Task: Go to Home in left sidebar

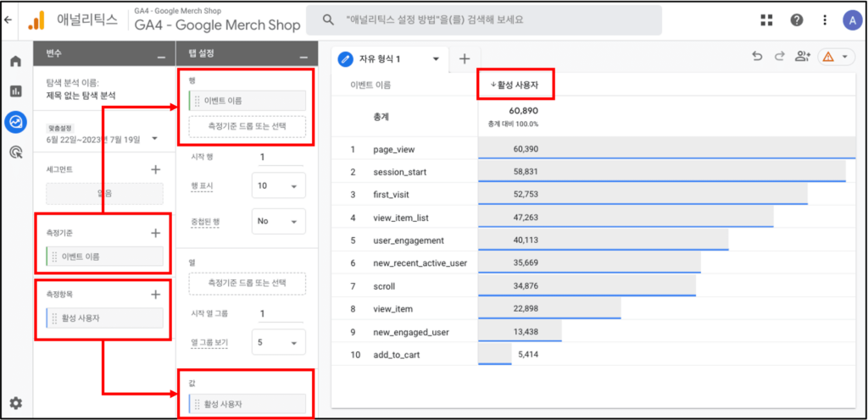Action: click(x=16, y=61)
